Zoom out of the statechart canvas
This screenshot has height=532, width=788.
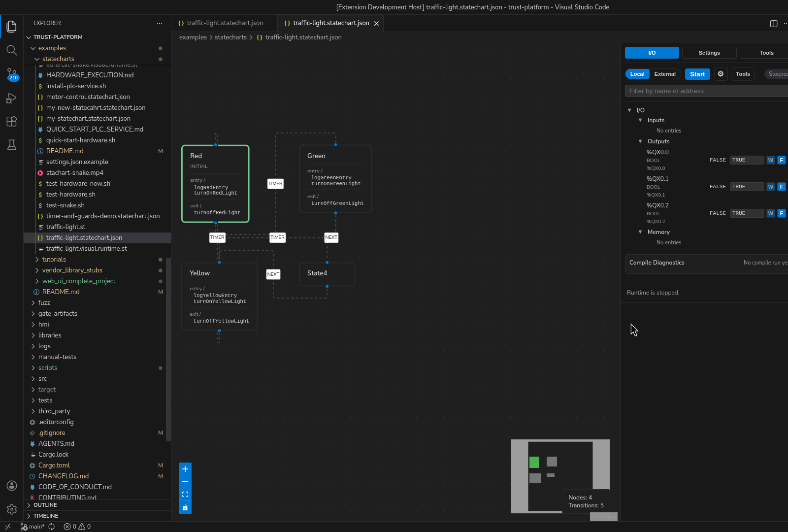tap(185, 482)
